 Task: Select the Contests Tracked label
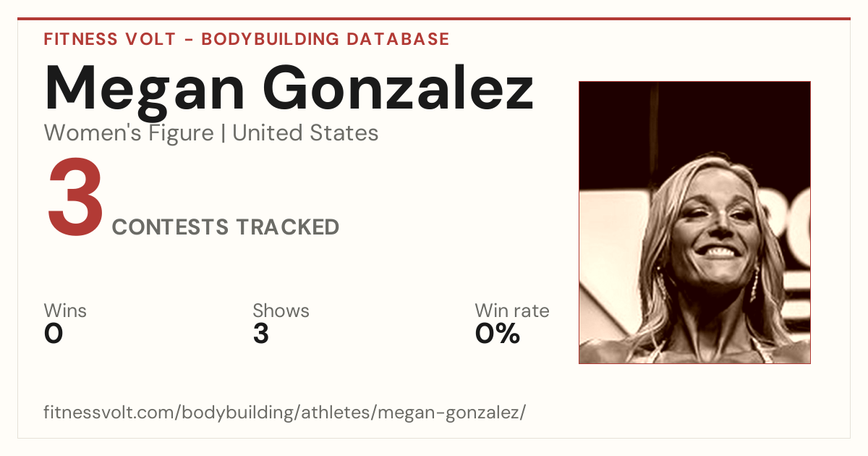(226, 227)
